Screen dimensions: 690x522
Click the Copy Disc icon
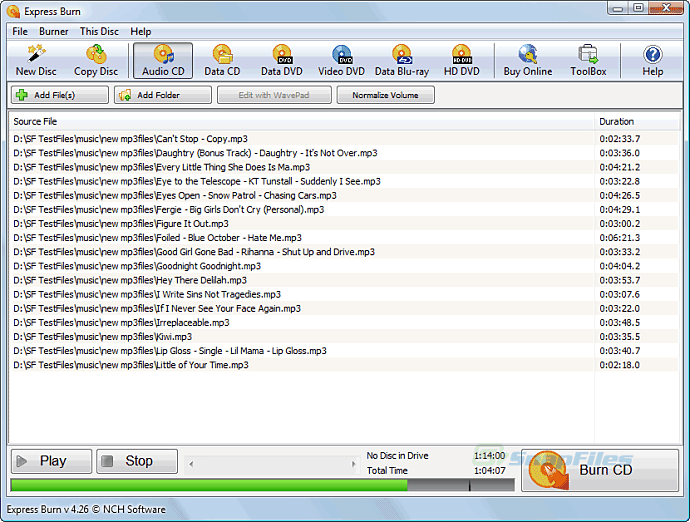click(96, 54)
